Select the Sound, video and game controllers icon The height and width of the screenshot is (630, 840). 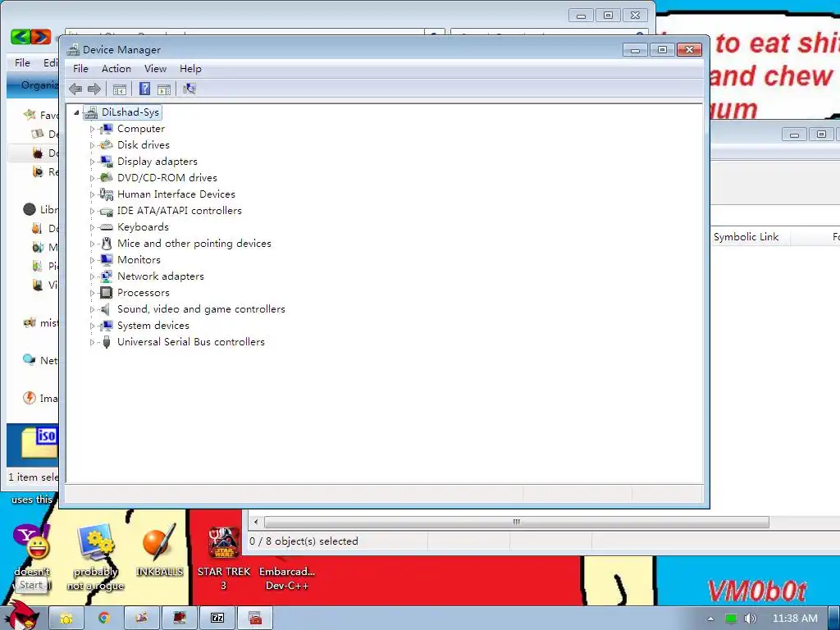click(x=107, y=309)
